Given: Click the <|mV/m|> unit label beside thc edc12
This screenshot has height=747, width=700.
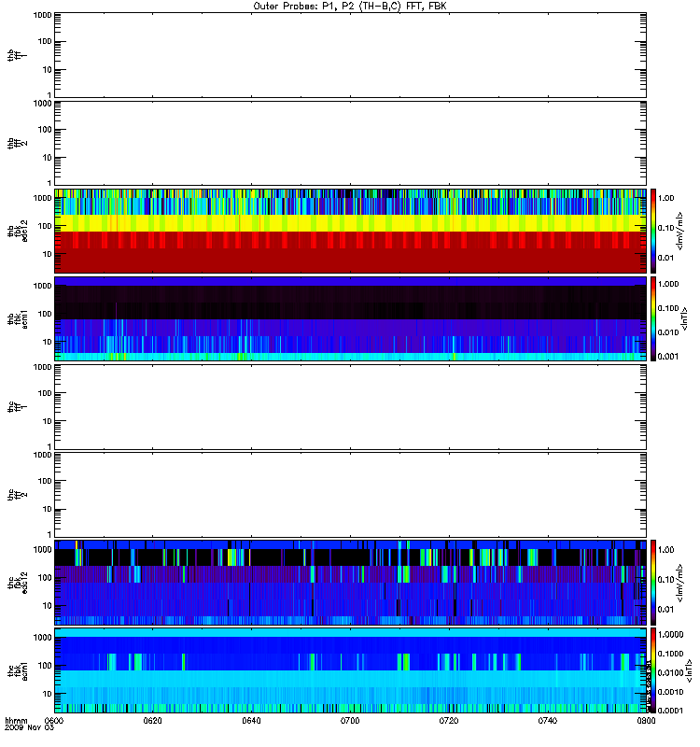Looking at the screenshot, I should (x=679, y=582).
